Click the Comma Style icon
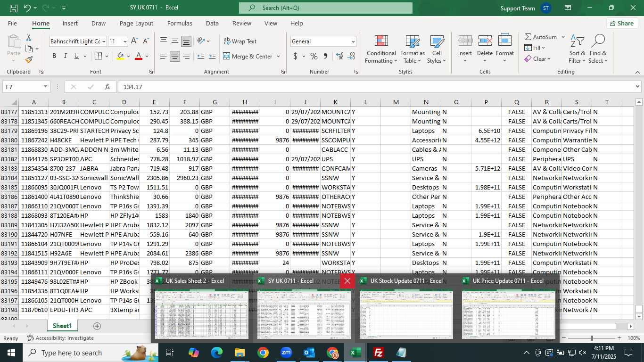The height and width of the screenshot is (362, 644). click(325, 56)
